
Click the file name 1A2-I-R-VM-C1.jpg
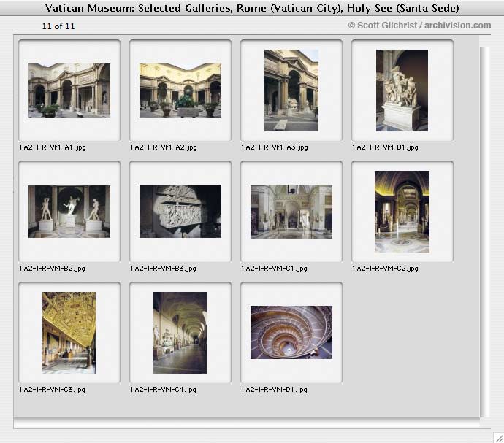[274, 269]
